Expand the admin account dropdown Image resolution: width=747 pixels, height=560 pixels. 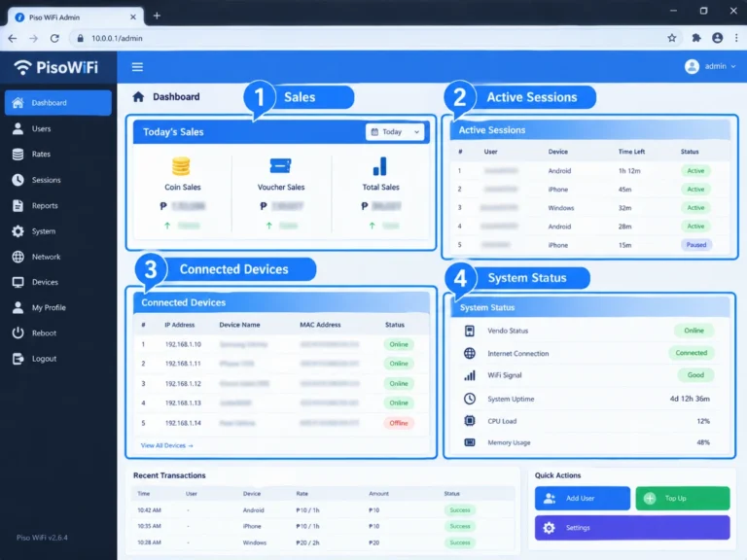point(733,67)
